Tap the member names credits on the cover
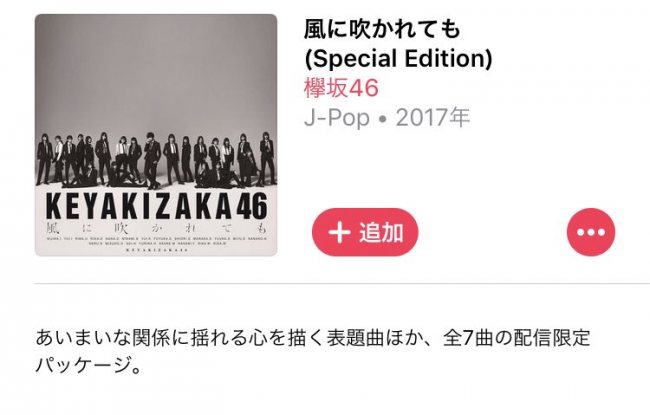 tap(157, 241)
